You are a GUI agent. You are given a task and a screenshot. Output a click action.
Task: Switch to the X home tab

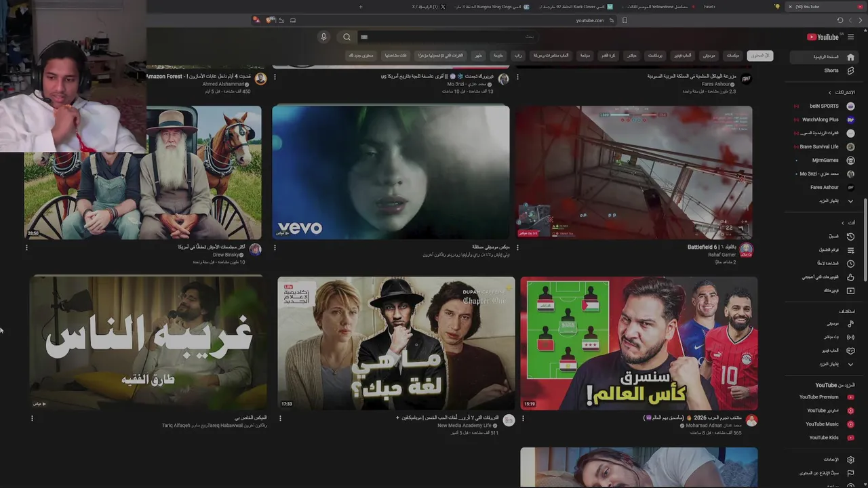coord(429,7)
